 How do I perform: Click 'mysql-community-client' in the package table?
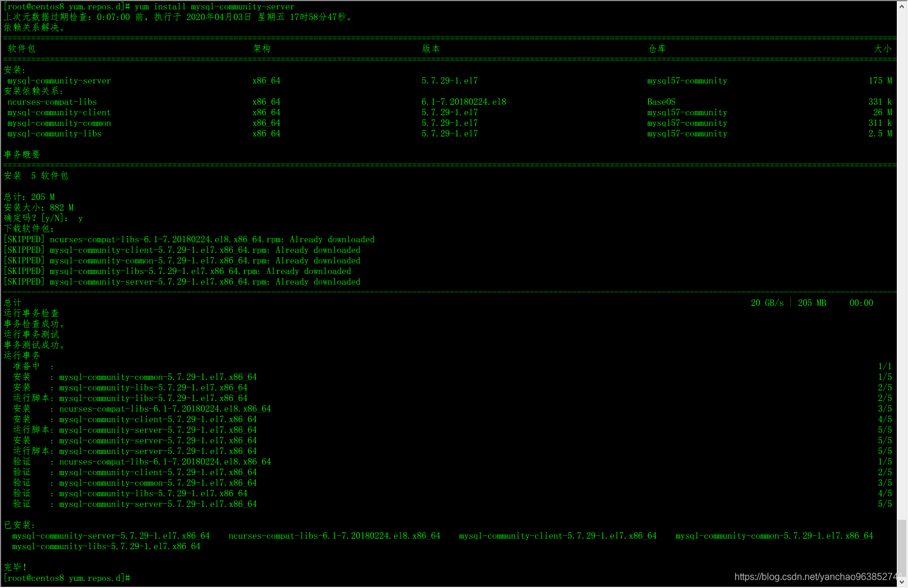(59, 112)
